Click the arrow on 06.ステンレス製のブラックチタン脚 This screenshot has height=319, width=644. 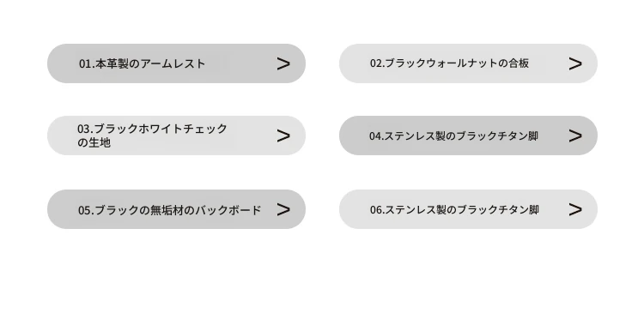coord(575,209)
